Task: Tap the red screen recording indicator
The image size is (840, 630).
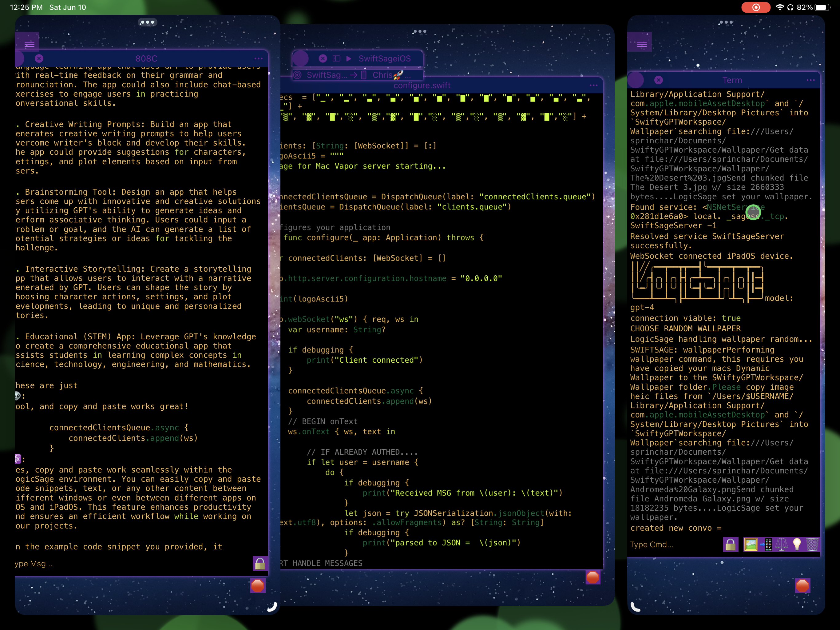Action: 756,7
